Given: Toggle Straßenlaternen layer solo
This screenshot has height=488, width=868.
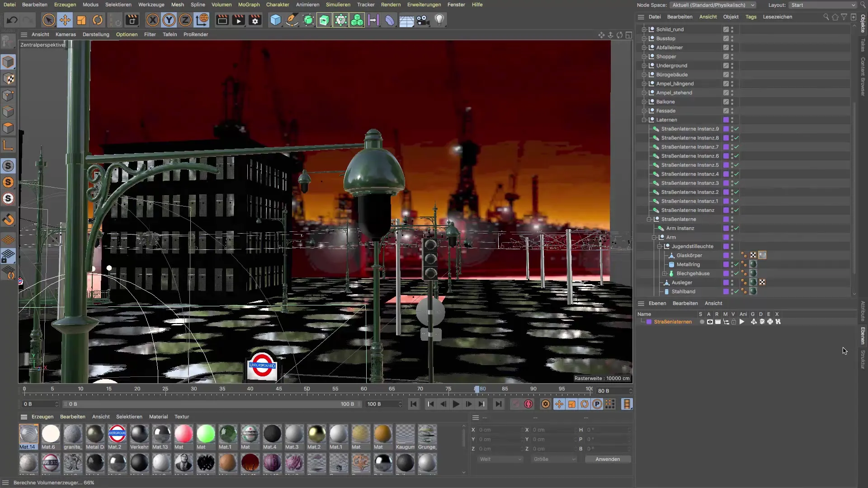Looking at the screenshot, I should pos(702,322).
